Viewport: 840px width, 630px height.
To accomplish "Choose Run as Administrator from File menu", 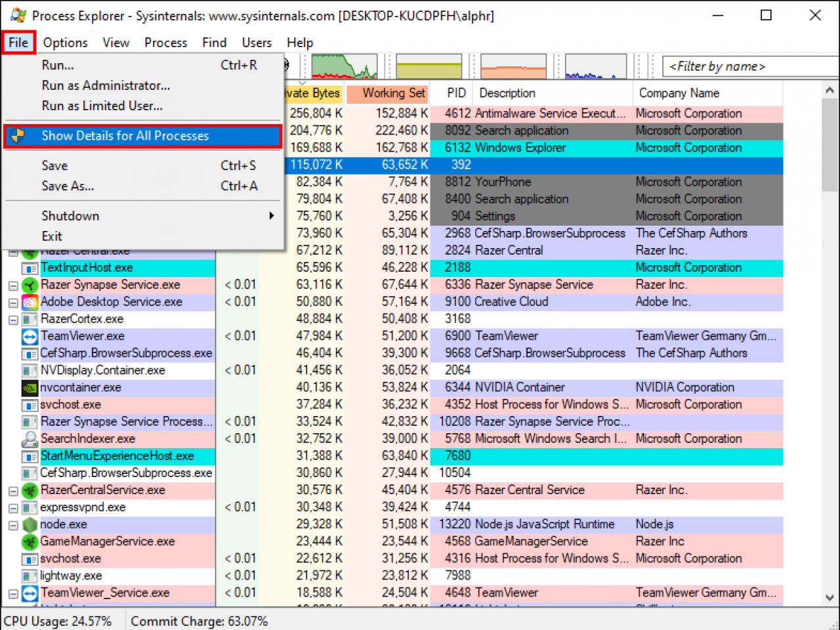I will (106, 85).
